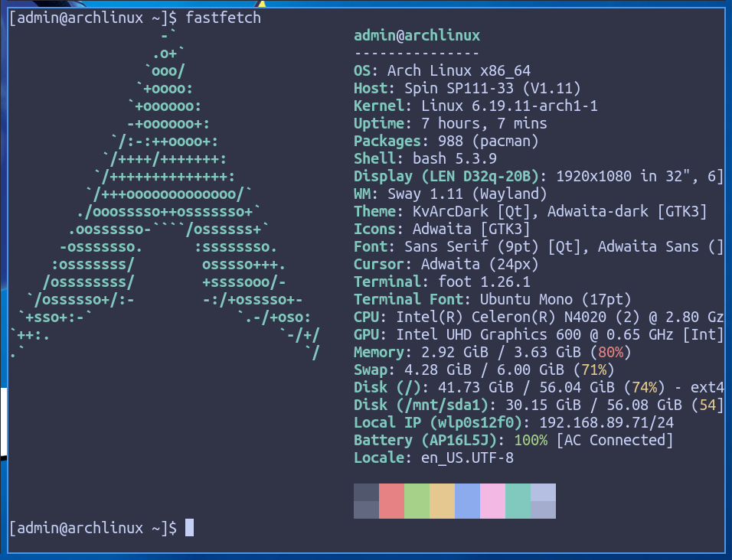The width and height of the screenshot is (732, 560).
Task: Click the bottom '[admin@archlinux ~]$' prompt
Action: [x=93, y=528]
